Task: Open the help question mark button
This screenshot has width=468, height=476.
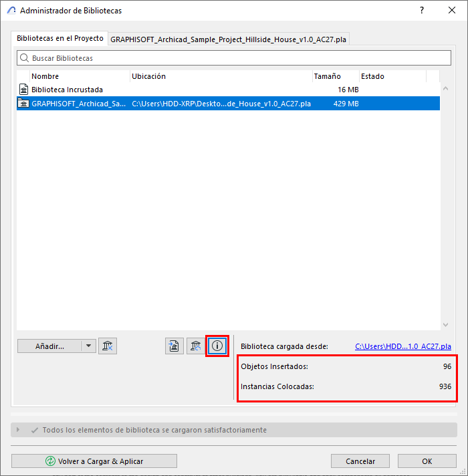Action: [422, 10]
